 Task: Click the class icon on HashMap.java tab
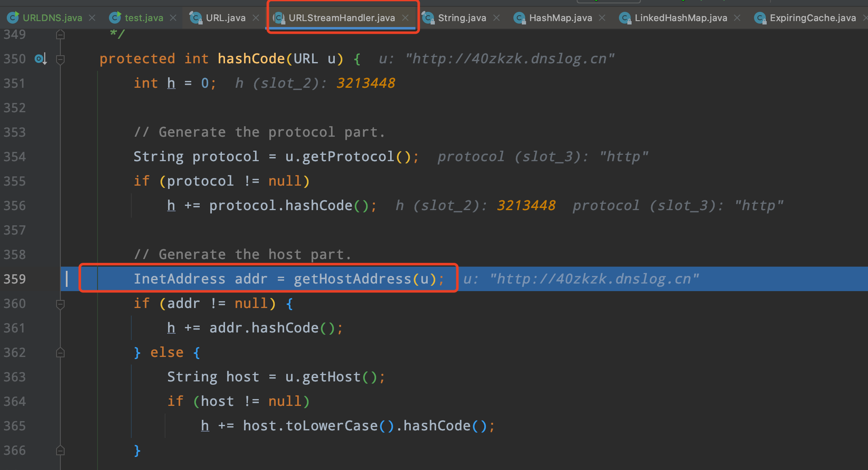[x=519, y=18]
